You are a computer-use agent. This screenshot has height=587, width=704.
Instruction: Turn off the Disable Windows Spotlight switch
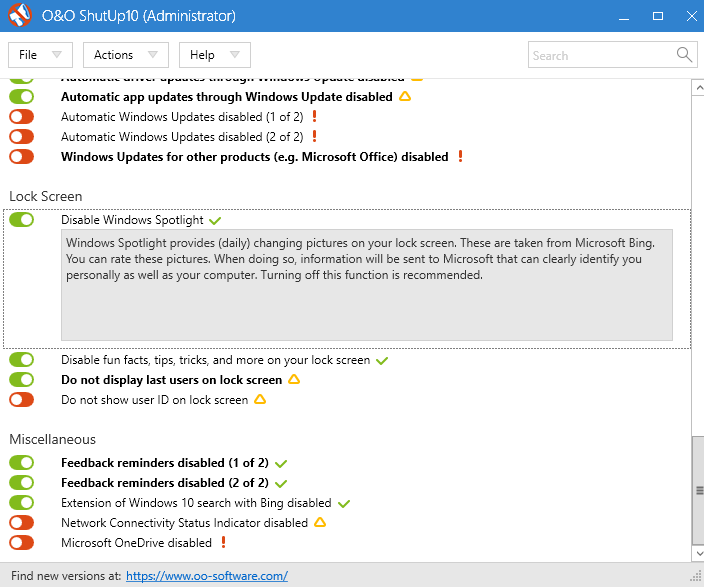(22, 220)
